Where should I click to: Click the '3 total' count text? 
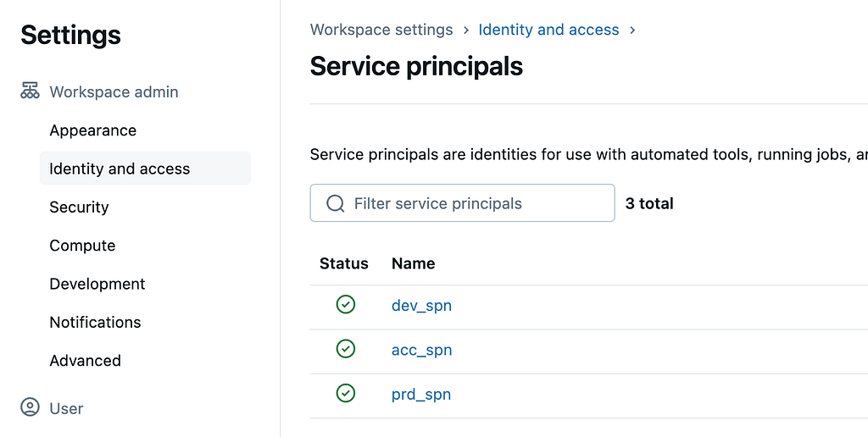649,203
